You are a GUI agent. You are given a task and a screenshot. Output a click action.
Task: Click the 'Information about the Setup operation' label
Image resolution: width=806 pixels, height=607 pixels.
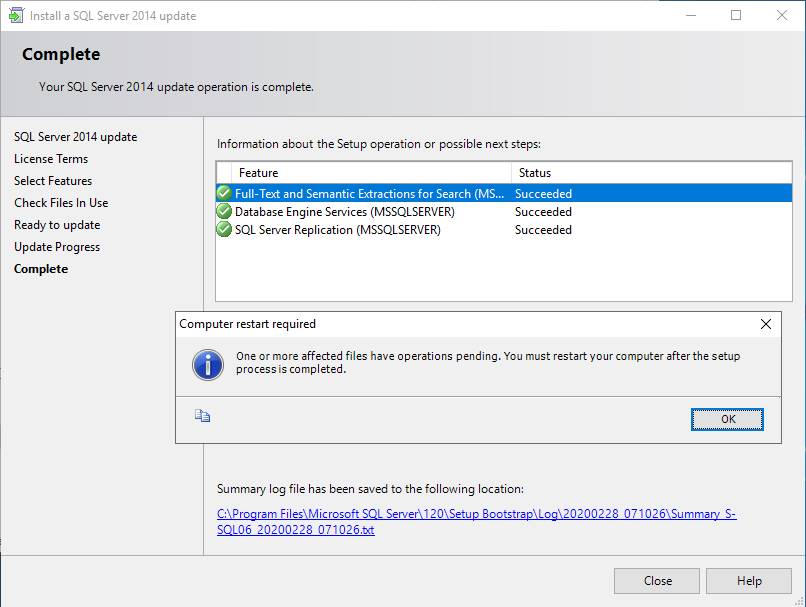[x=379, y=144]
